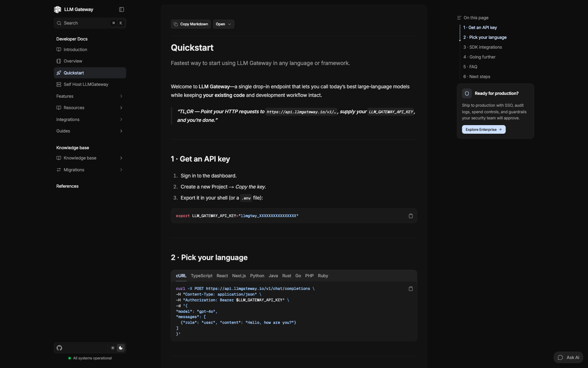Switch to dark theme moon icon
Image resolution: width=588 pixels, height=368 pixels.
[121, 348]
